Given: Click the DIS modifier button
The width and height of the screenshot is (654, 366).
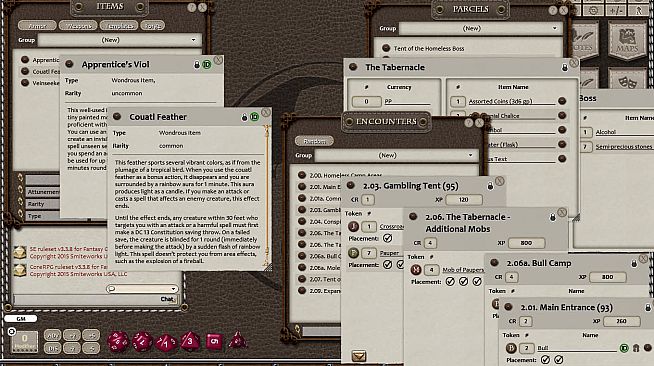Looking at the screenshot, I should pyautogui.click(x=52, y=348).
